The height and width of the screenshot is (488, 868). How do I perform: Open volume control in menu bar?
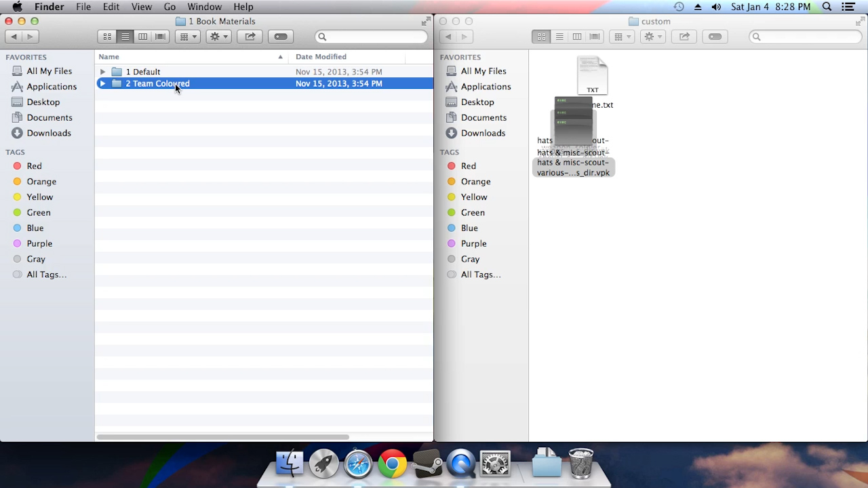pos(716,7)
